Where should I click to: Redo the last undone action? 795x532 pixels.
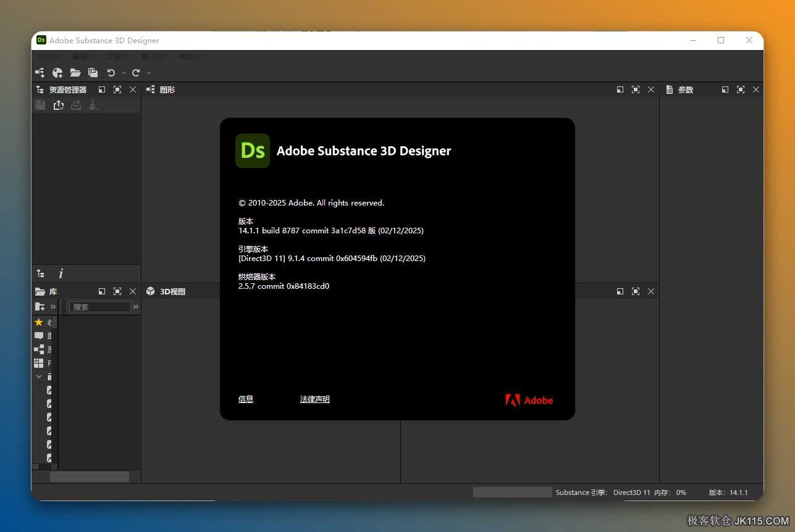pyautogui.click(x=136, y=73)
